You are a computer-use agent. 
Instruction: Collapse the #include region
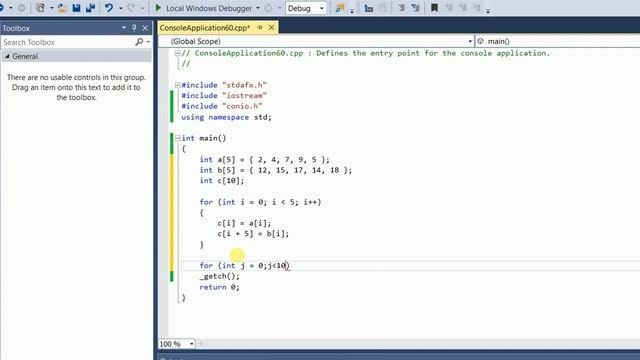(x=178, y=85)
